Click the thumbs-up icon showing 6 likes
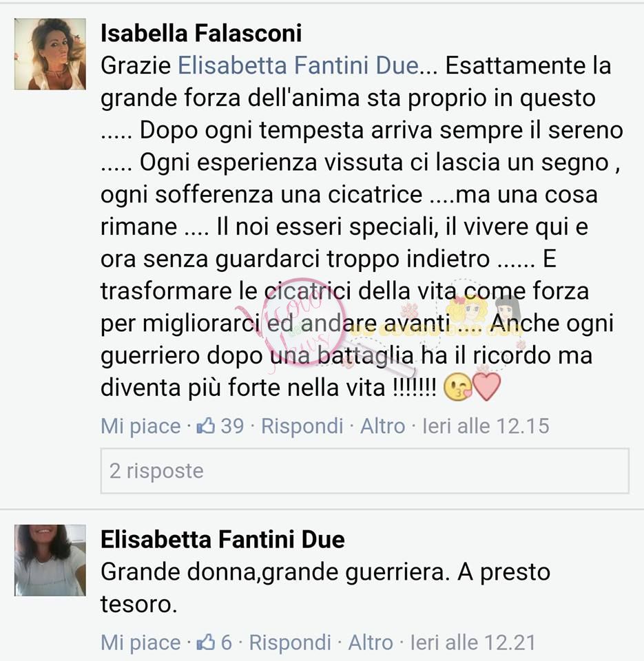 click(x=206, y=642)
